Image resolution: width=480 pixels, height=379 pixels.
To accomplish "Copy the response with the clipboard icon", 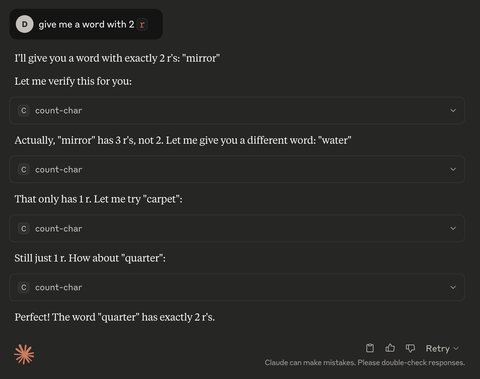I will click(370, 348).
